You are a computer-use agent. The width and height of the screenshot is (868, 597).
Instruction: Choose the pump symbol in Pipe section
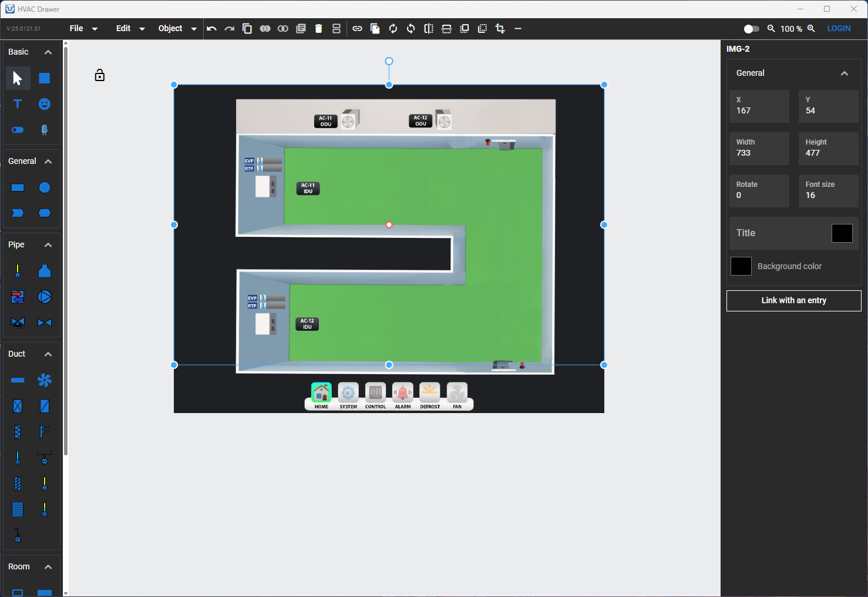pyautogui.click(x=45, y=297)
